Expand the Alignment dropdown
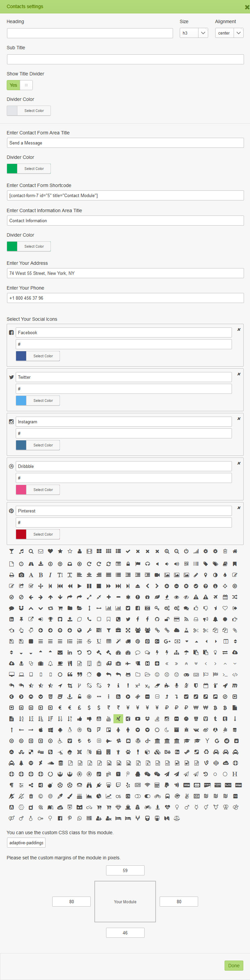 click(x=229, y=33)
